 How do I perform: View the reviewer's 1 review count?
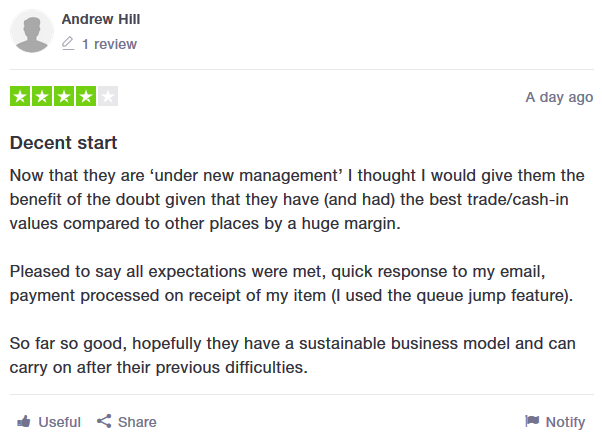pyautogui.click(x=109, y=44)
